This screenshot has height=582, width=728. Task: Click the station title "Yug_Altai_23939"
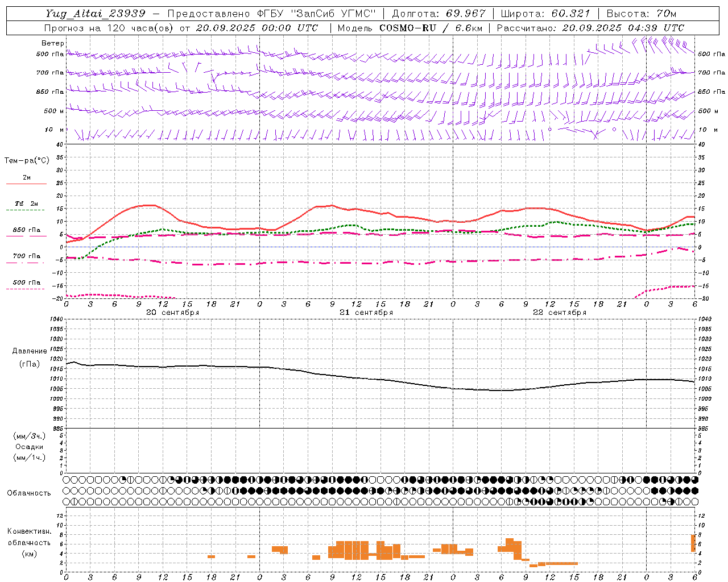pos(96,14)
